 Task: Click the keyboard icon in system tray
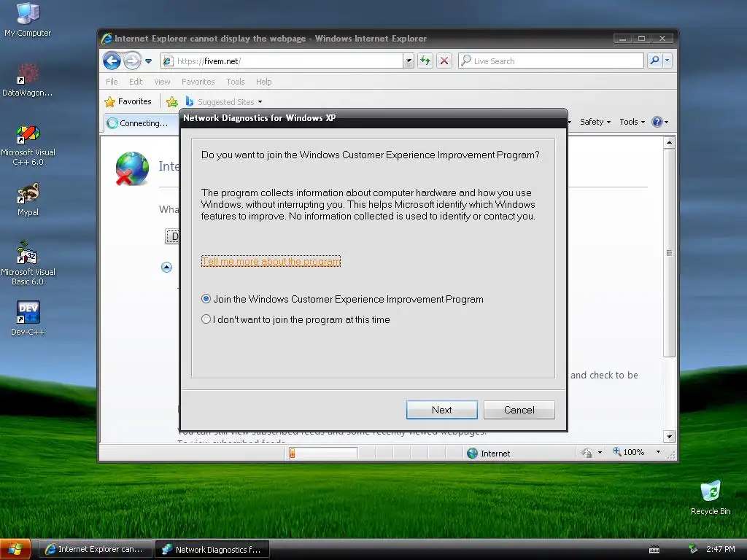coord(654,550)
